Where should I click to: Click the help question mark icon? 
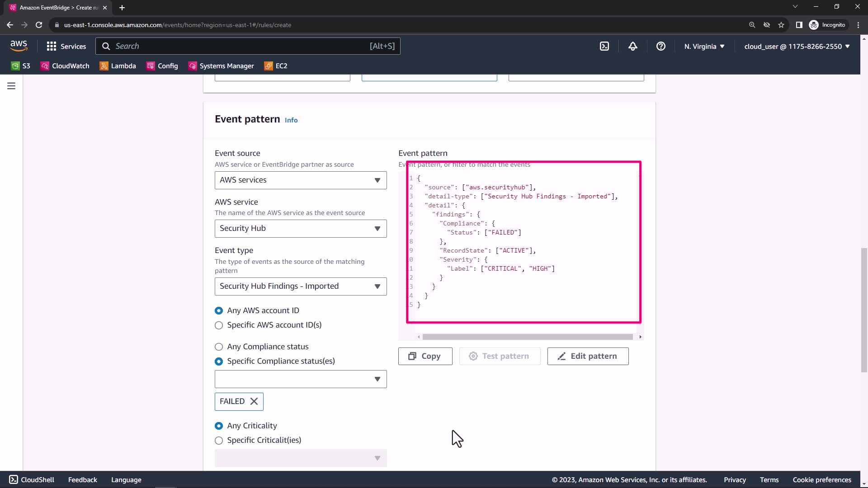[x=661, y=46]
